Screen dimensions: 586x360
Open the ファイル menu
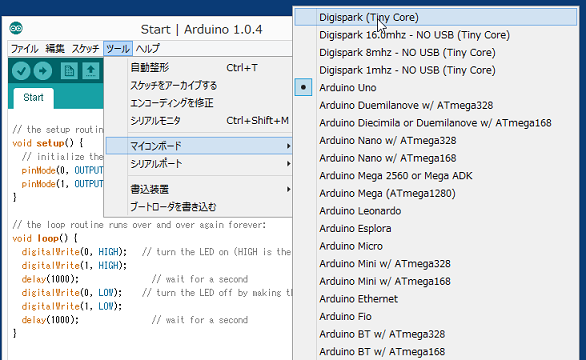[25, 49]
